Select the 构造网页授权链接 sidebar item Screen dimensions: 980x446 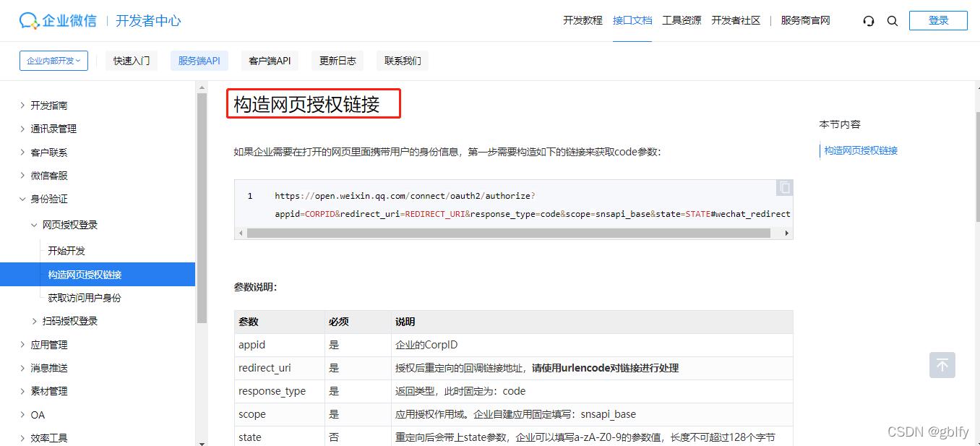click(x=98, y=275)
